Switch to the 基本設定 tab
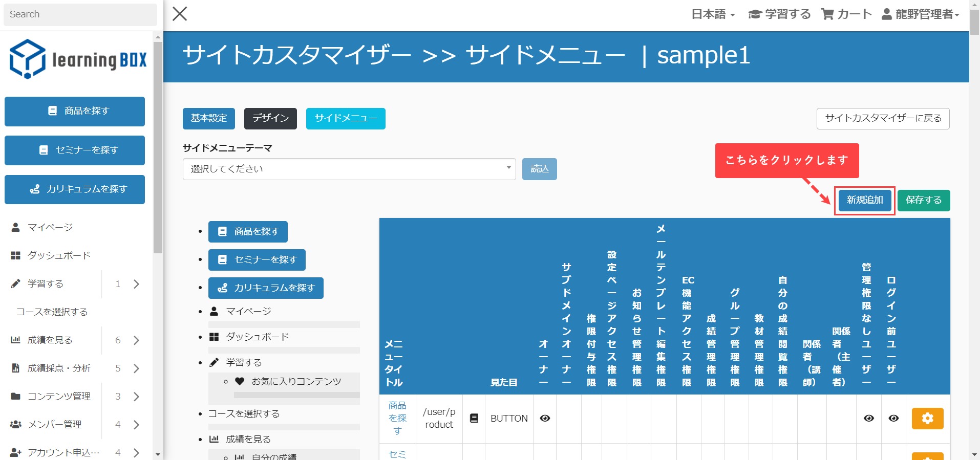Image resolution: width=980 pixels, height=460 pixels. pos(208,119)
